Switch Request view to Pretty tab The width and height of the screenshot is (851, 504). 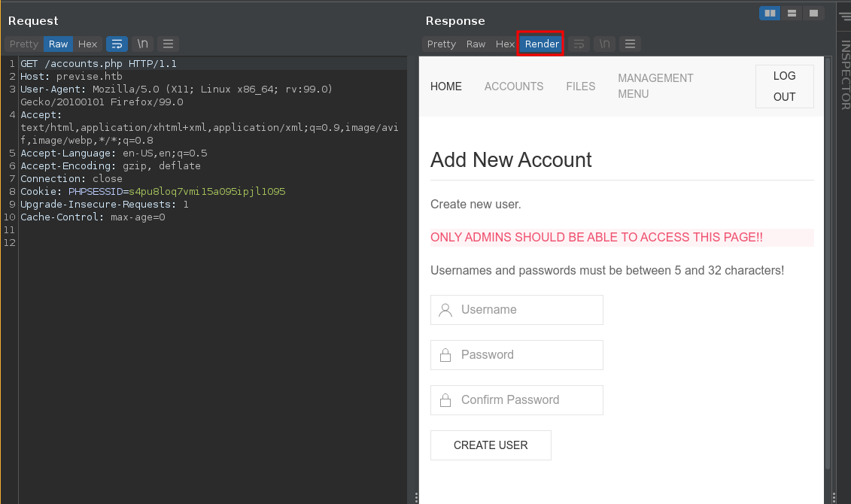[24, 44]
